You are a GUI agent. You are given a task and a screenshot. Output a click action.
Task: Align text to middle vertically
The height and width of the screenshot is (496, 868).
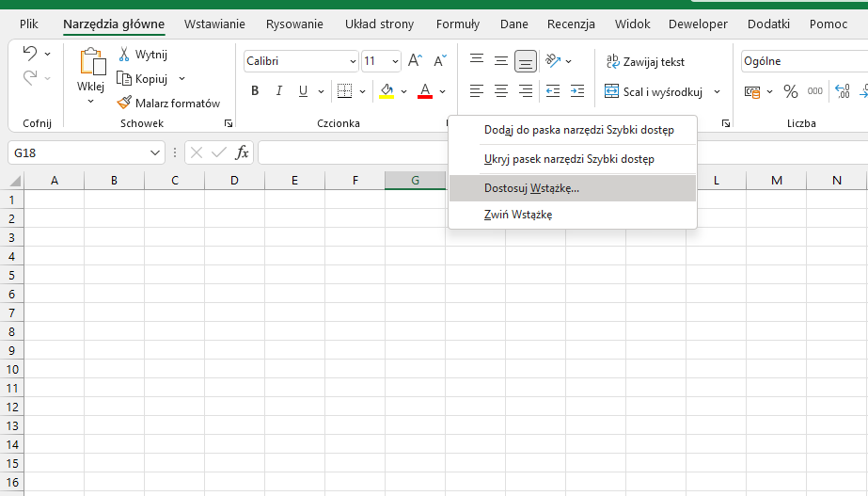pyautogui.click(x=501, y=60)
